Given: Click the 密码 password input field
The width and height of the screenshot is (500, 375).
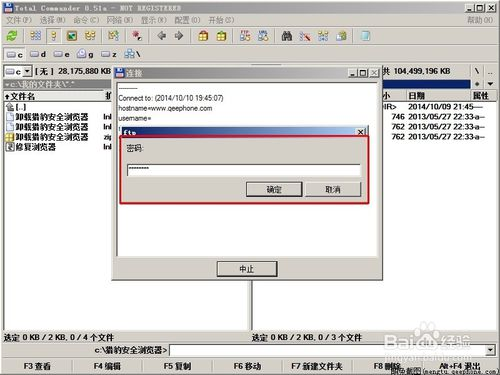Looking at the screenshot, I should tap(244, 169).
